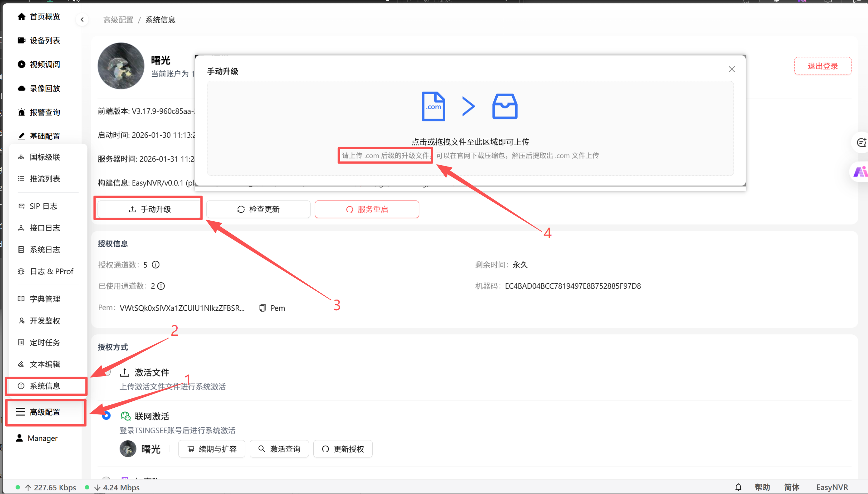Click the info icon beside 已使用通道数
868x494 pixels.
[161, 286]
